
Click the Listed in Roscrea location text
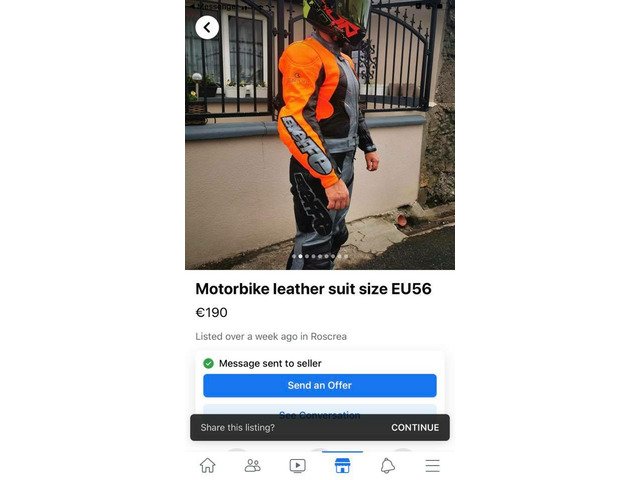(x=271, y=336)
